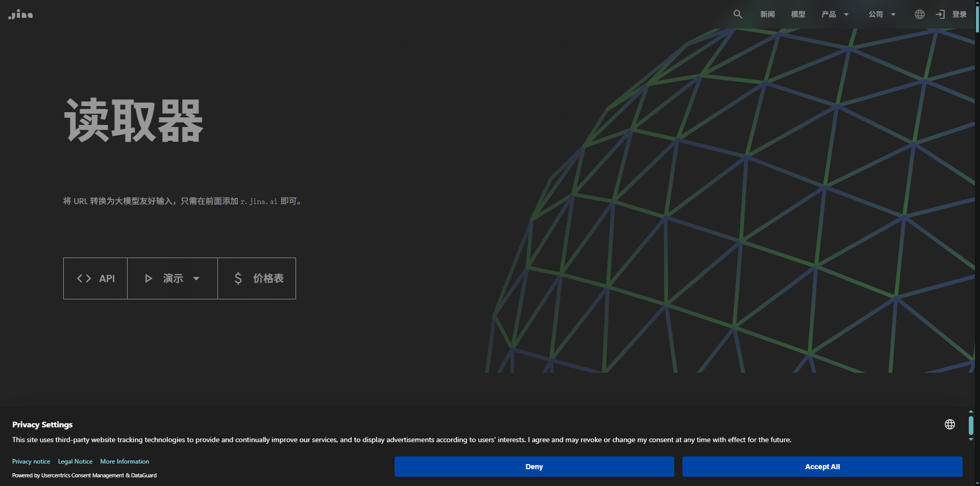Open the Privacy notice link
The image size is (980, 486).
[31, 462]
